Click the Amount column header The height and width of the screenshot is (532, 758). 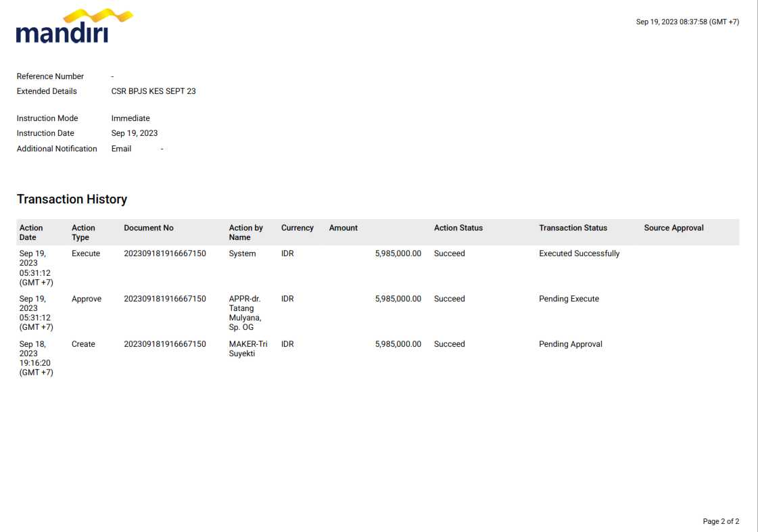(344, 228)
